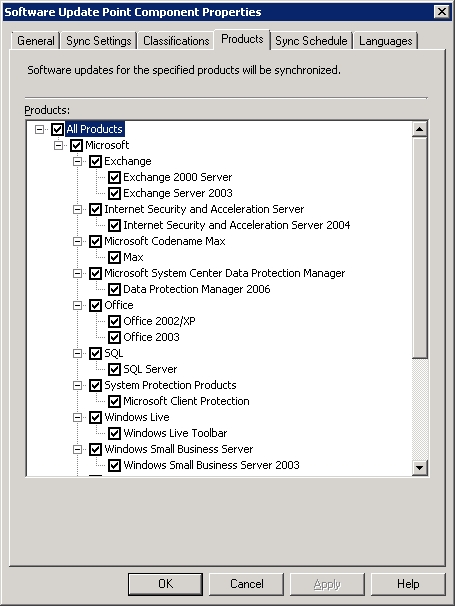Screen dimensions: 455x606
Task: Uncheck Internet Security and Acceleration Server category
Action: pos(95,209)
